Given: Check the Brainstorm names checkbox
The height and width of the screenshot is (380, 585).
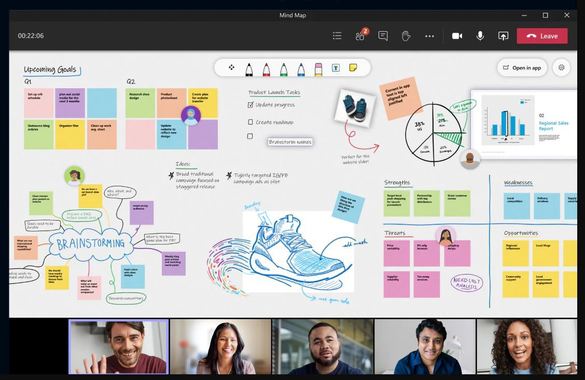Looking at the screenshot, I should point(250,136).
